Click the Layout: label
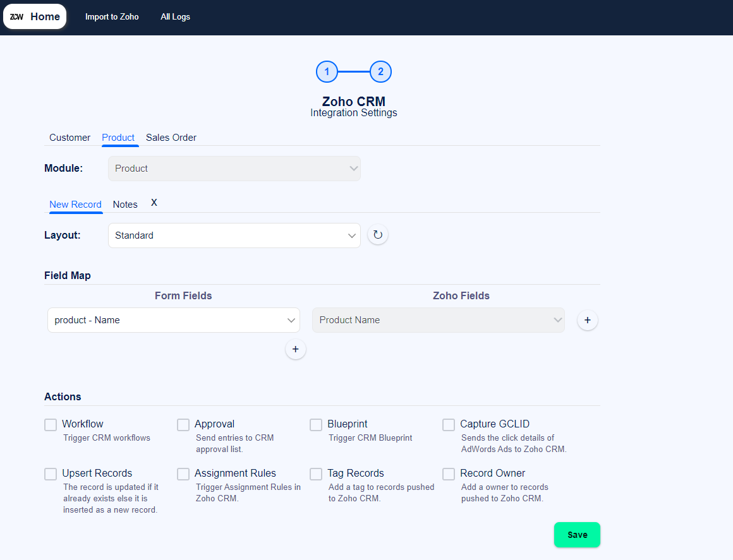733x560 pixels. (x=62, y=235)
